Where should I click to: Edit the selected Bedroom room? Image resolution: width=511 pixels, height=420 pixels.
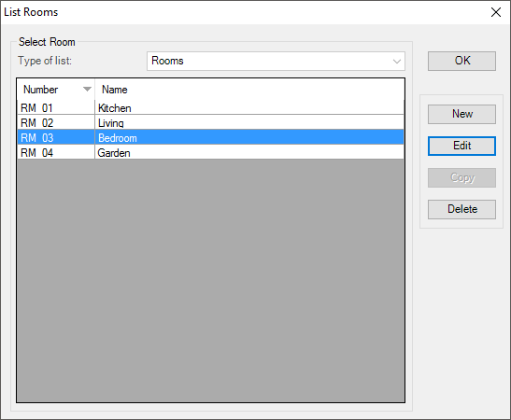click(x=461, y=146)
